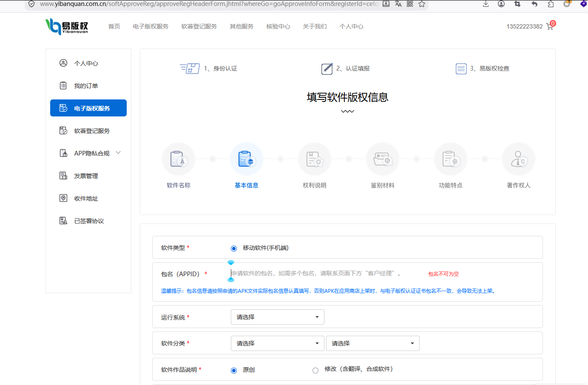Click the browser extensions puzzle icon

pos(551,4)
